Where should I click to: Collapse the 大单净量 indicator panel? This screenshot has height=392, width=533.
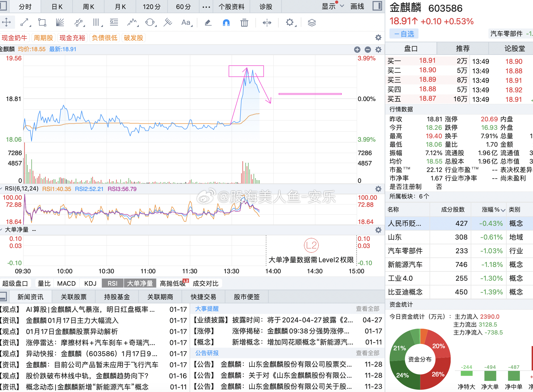(x=2, y=230)
